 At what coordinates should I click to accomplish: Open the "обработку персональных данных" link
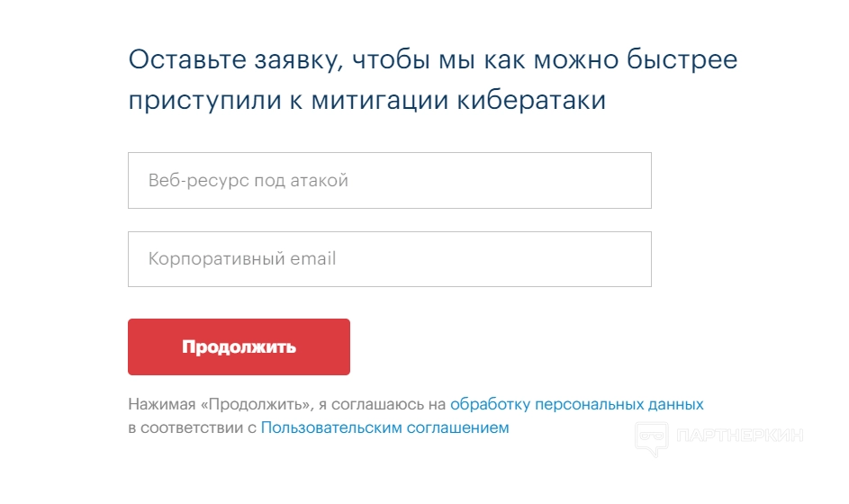(x=576, y=404)
